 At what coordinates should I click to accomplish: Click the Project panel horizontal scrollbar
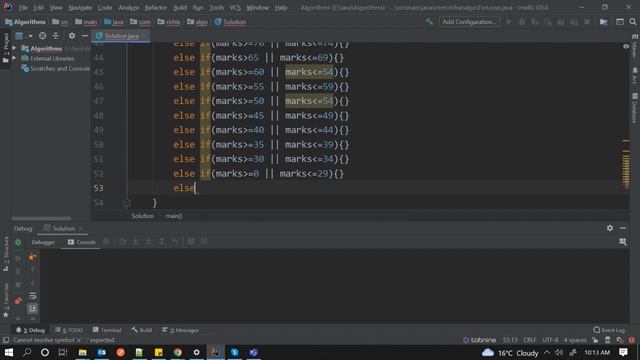point(41,219)
